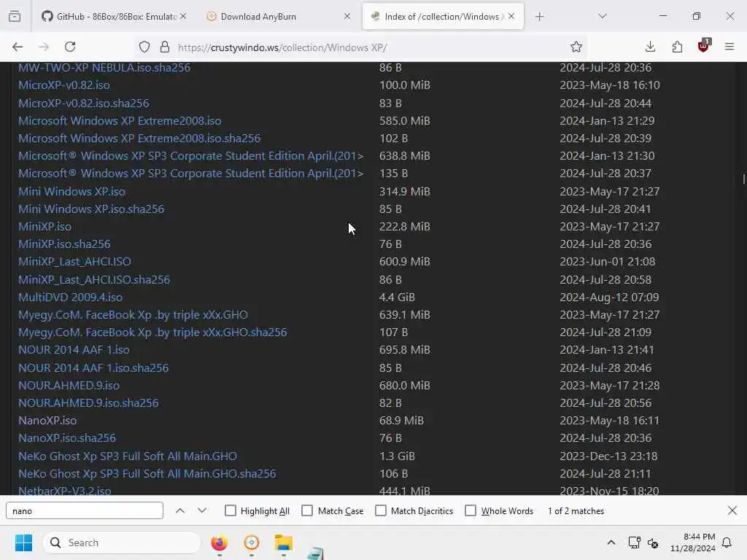The image size is (747, 560).
Task: Open MultiDVD 2009.4.iso link
Action: (71, 297)
